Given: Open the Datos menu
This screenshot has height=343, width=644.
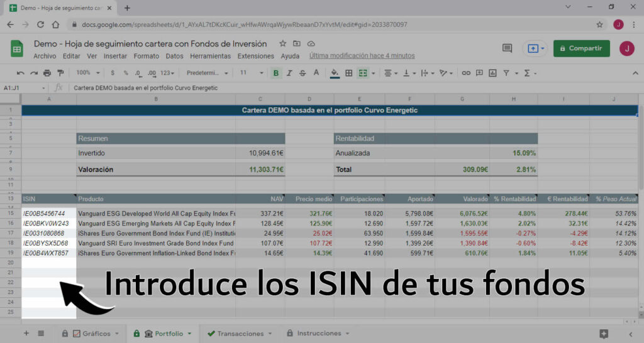Looking at the screenshot, I should point(175,56).
